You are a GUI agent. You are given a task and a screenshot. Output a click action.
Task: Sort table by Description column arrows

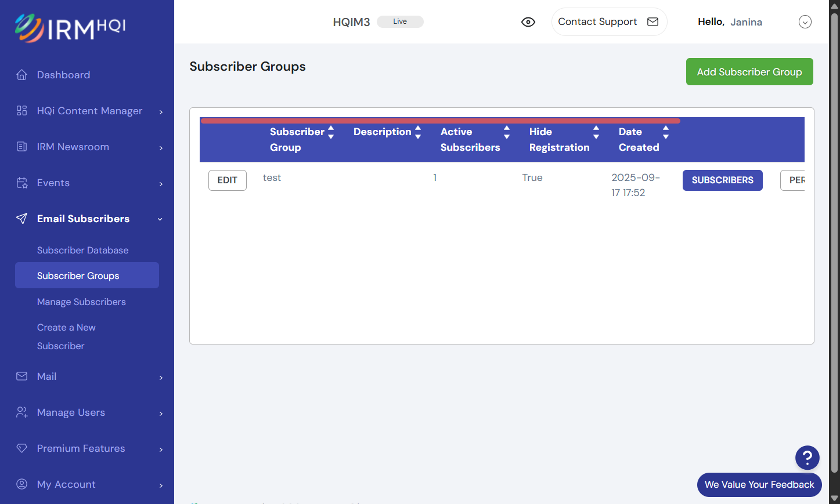418,132
